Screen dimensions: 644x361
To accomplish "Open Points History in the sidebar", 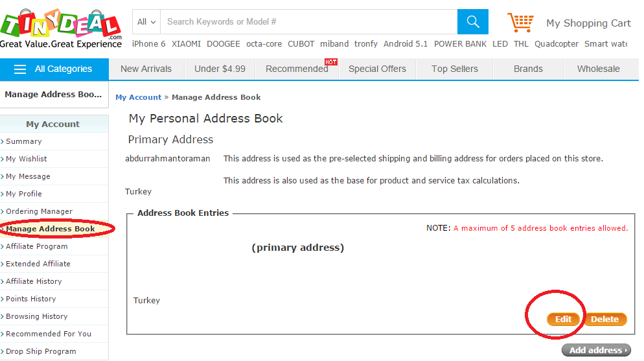I will (31, 299).
